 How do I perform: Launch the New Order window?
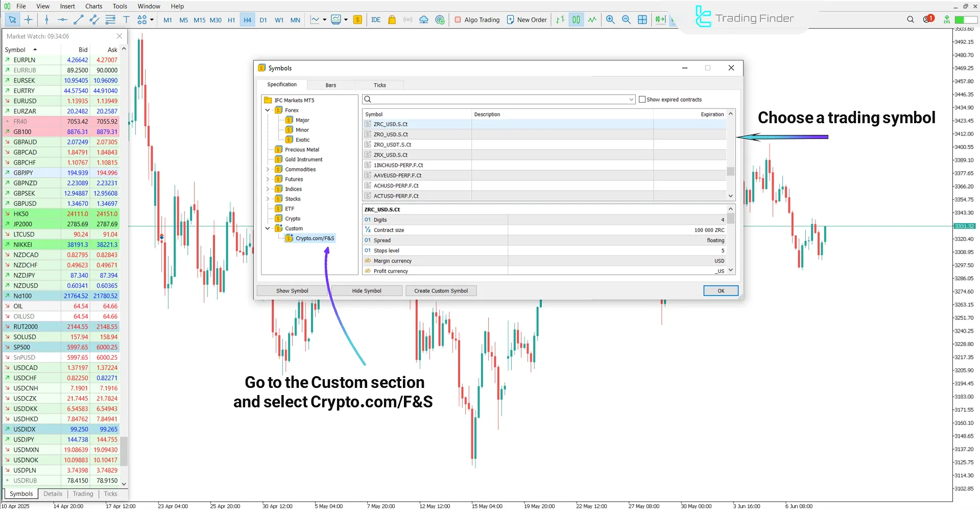tap(527, 19)
